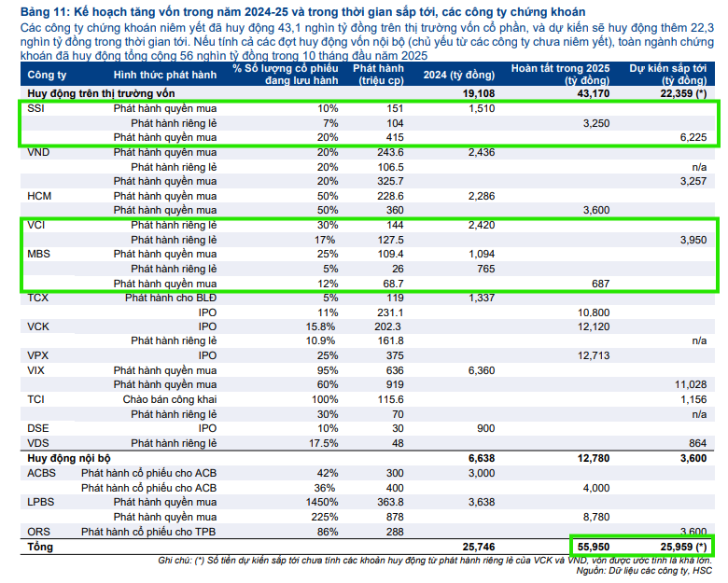This screenshot has width=728, height=583.
Task: Select the VND company name cell
Action: click(x=39, y=152)
